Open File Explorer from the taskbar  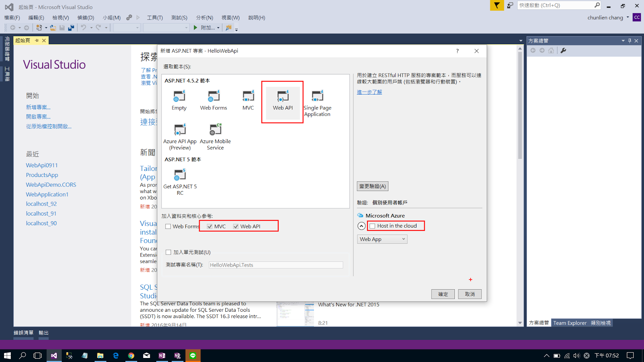point(100,356)
